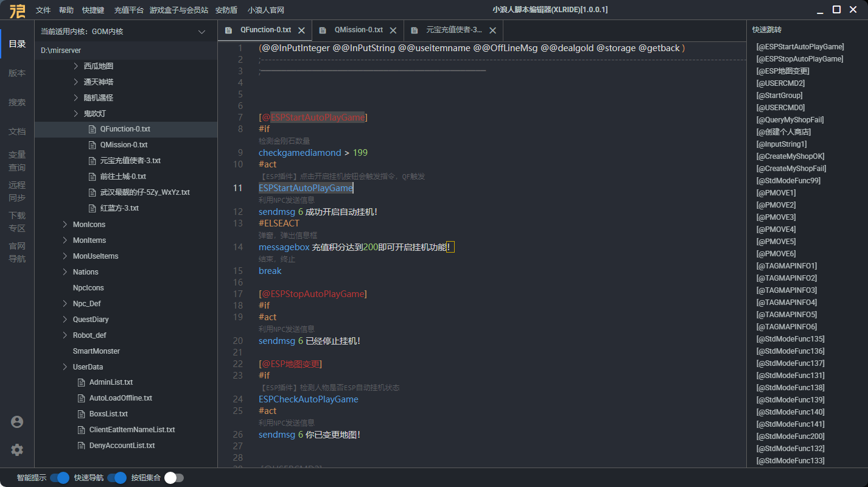The width and height of the screenshot is (868, 487).
Task: Open the 文件 menu
Action: 43,10
